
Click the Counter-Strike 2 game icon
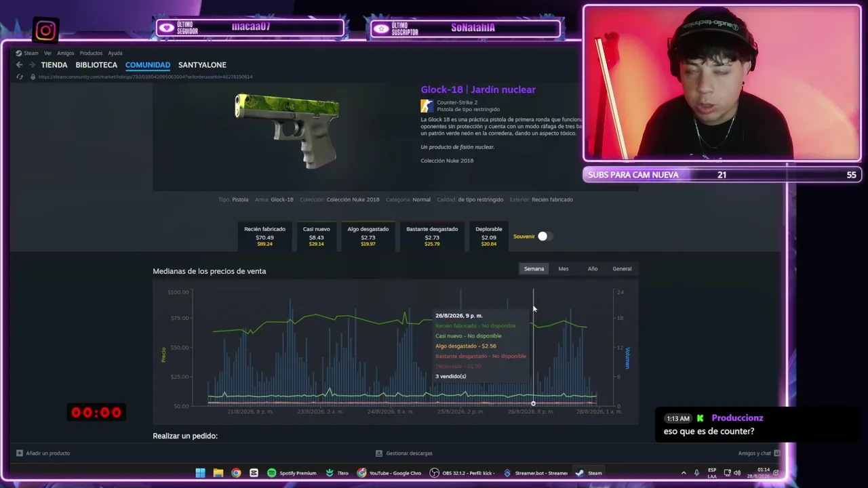[427, 106]
